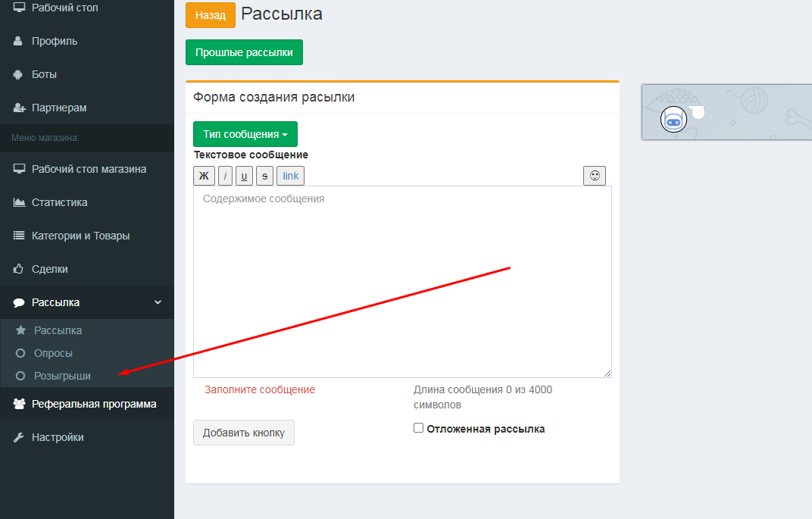The width and height of the screenshot is (812, 519).
Task: Collapse the Рассылка sidebar chevron
Action: pyautogui.click(x=158, y=302)
